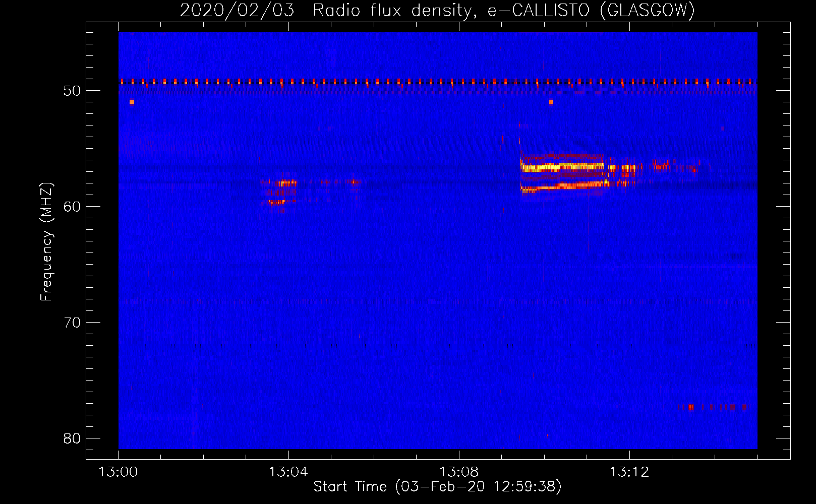This screenshot has height=504, width=816.
Task: Click the 80 frequency tick label
Action: click(x=72, y=438)
